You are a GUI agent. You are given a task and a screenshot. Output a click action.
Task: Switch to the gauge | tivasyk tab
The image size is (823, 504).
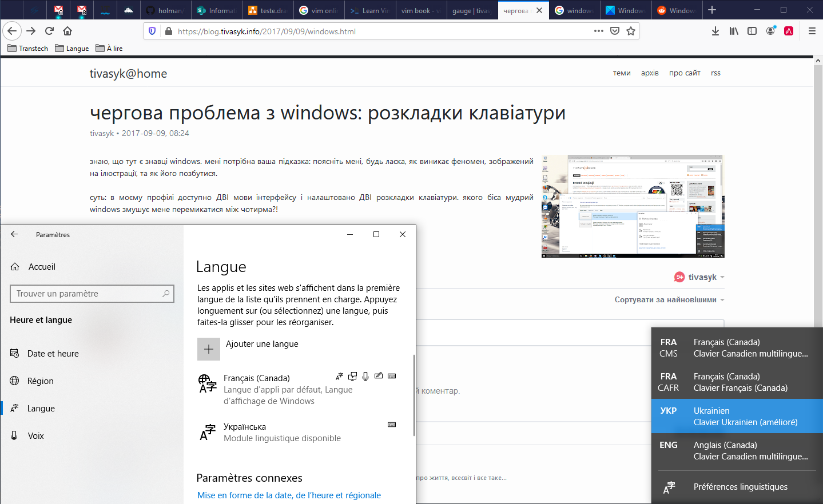pyautogui.click(x=472, y=10)
